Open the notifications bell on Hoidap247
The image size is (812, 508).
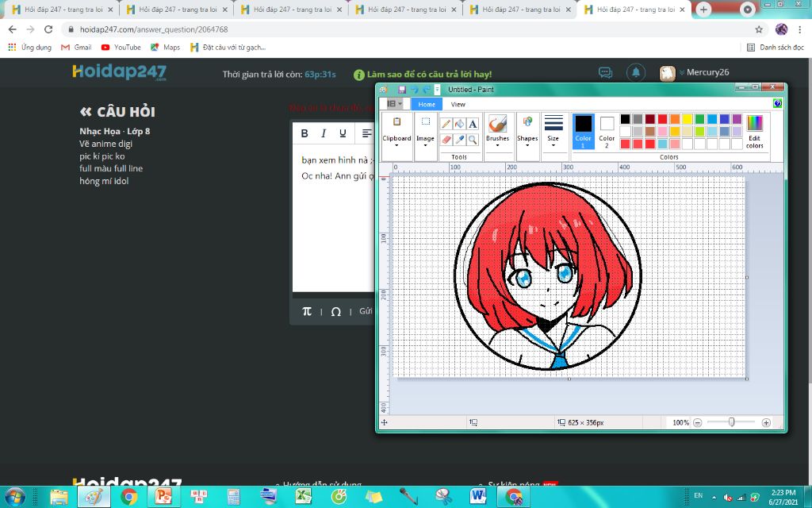(636, 72)
